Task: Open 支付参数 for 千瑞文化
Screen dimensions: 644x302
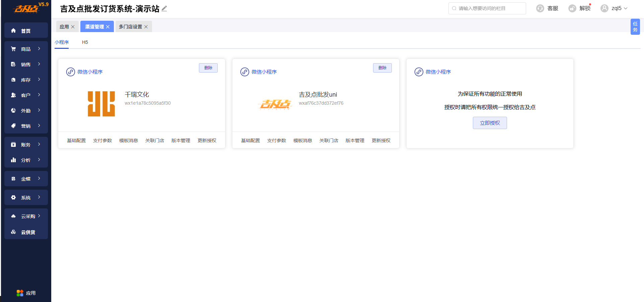Action: tap(102, 140)
